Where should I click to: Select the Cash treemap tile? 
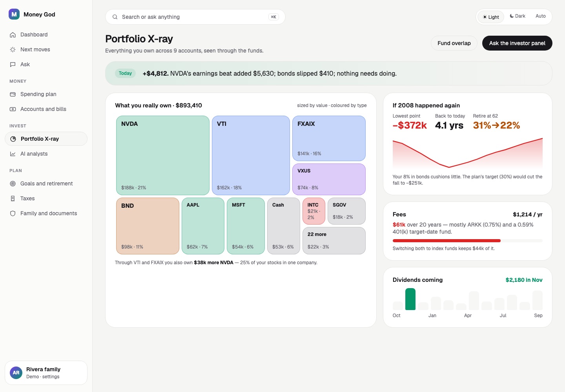coord(284,226)
